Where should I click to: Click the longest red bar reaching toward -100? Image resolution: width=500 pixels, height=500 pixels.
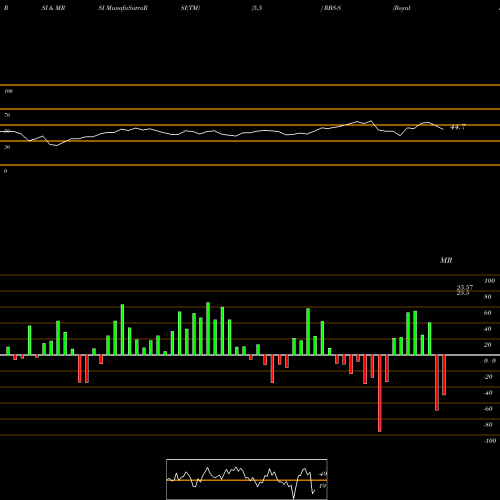tap(380, 393)
